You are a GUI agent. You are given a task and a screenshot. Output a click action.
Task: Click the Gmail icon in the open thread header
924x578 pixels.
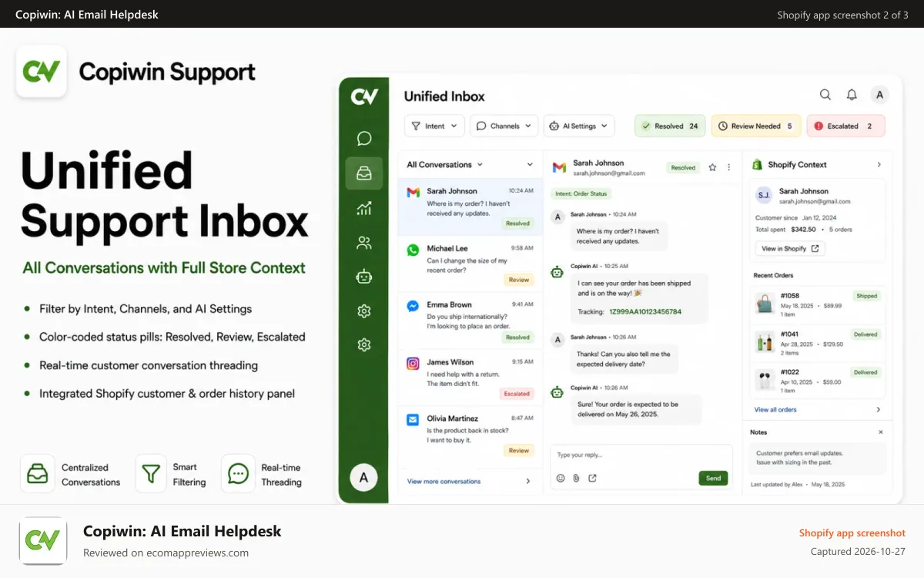pyautogui.click(x=559, y=166)
